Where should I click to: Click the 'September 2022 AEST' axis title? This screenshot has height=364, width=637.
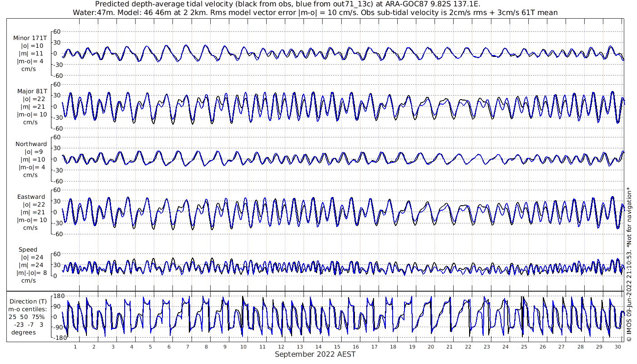coord(315,354)
